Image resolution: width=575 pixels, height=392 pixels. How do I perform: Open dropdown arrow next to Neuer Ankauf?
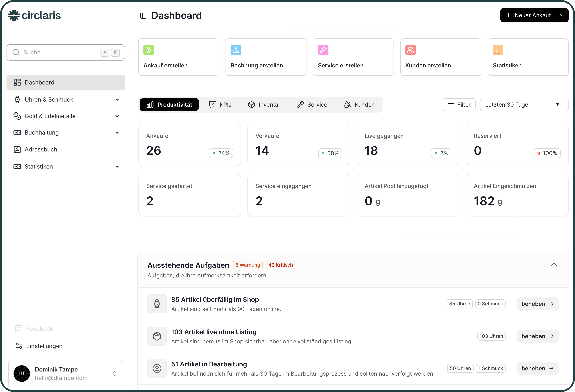tap(562, 15)
